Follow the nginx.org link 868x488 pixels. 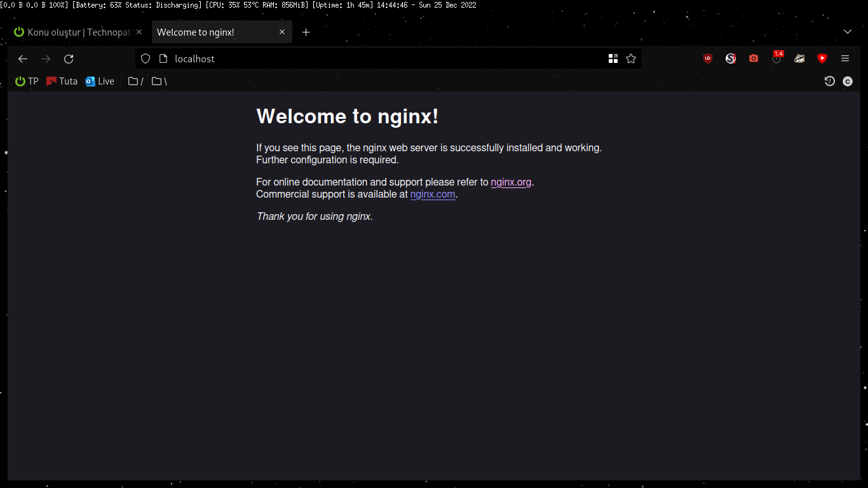pyautogui.click(x=511, y=182)
